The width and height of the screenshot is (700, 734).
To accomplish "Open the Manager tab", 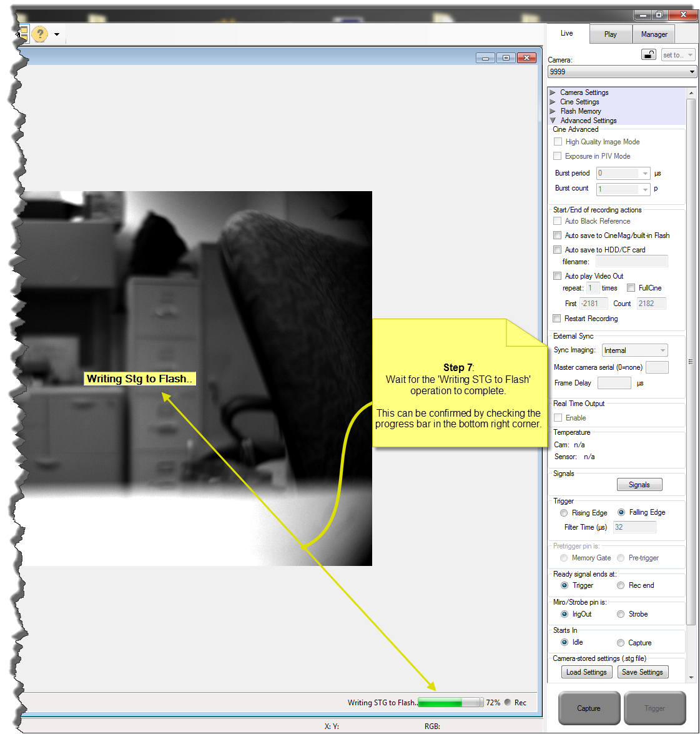I will 654,34.
